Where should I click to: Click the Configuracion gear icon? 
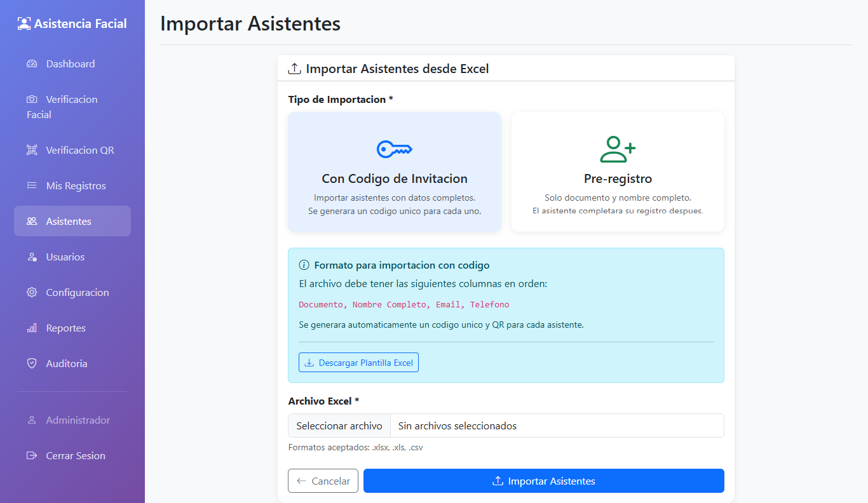pos(32,293)
